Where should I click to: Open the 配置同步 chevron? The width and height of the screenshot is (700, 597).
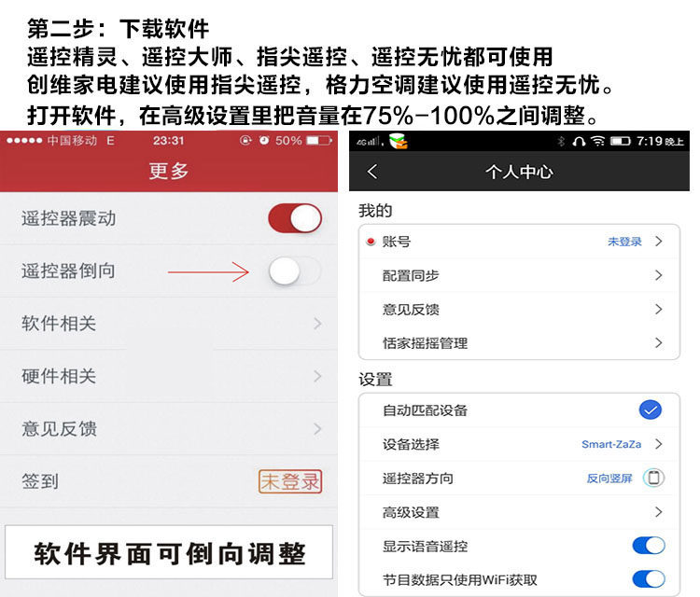[x=659, y=275]
